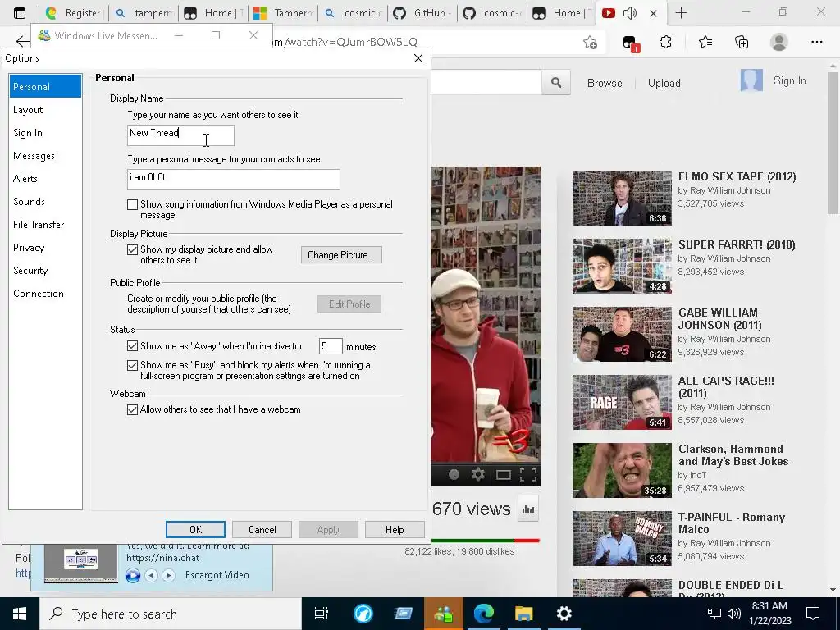Open Browse link on YouTube

605,83
